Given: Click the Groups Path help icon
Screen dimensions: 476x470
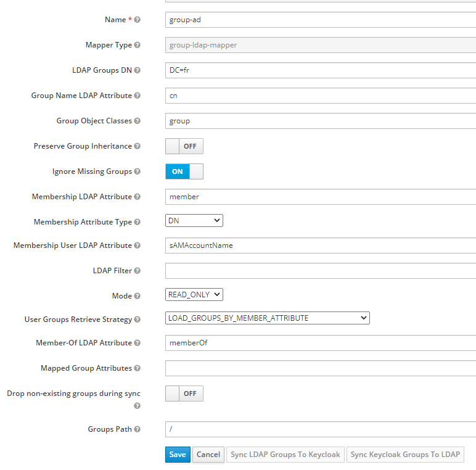Looking at the screenshot, I should click(x=137, y=429).
